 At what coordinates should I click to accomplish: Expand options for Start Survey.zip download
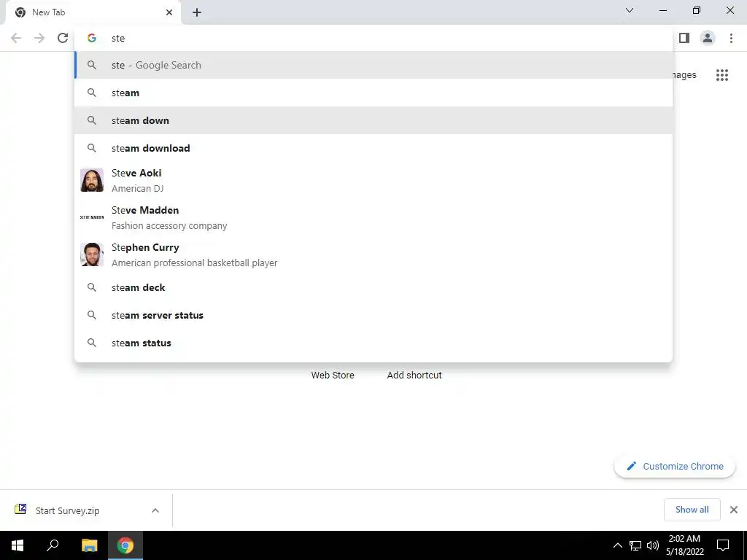click(155, 510)
